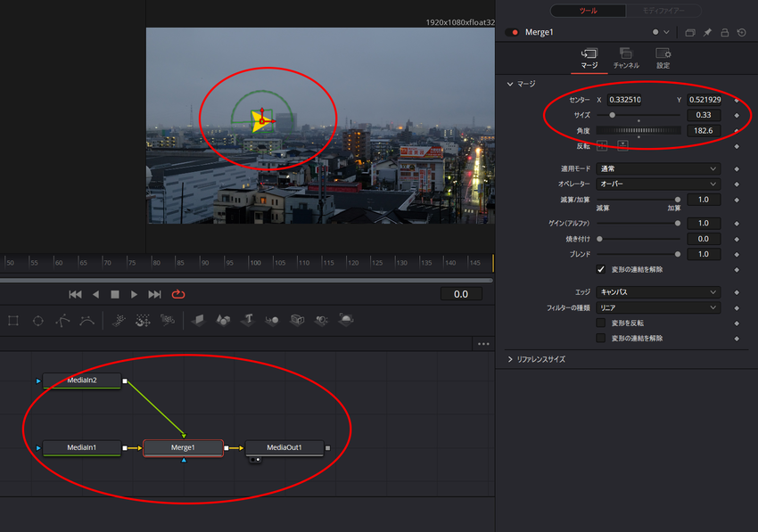Add an Image Plane 3D node
The image size is (758, 532).
tap(198, 320)
